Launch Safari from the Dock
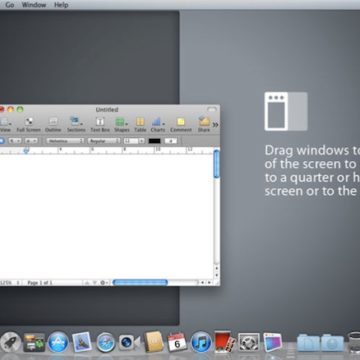360x360 pixels. 106,342
